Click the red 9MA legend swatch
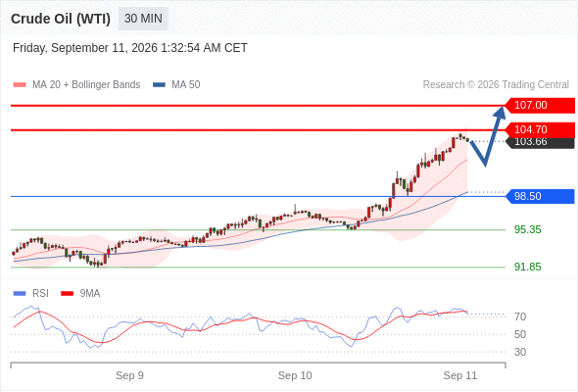 coord(67,294)
